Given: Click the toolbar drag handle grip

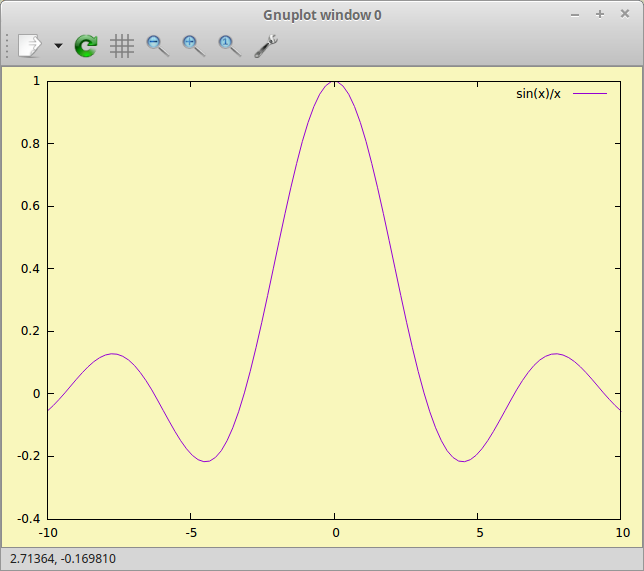Looking at the screenshot, I should click(8, 45).
